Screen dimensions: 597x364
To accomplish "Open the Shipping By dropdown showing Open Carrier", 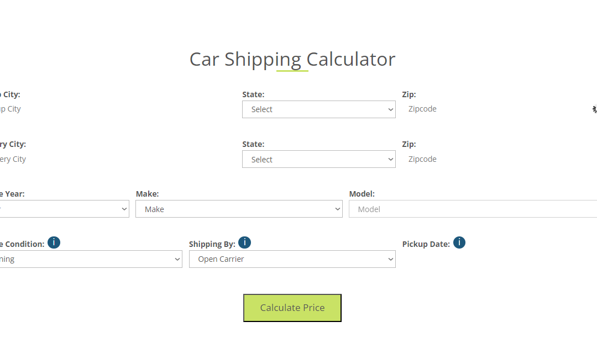I will 292,259.
